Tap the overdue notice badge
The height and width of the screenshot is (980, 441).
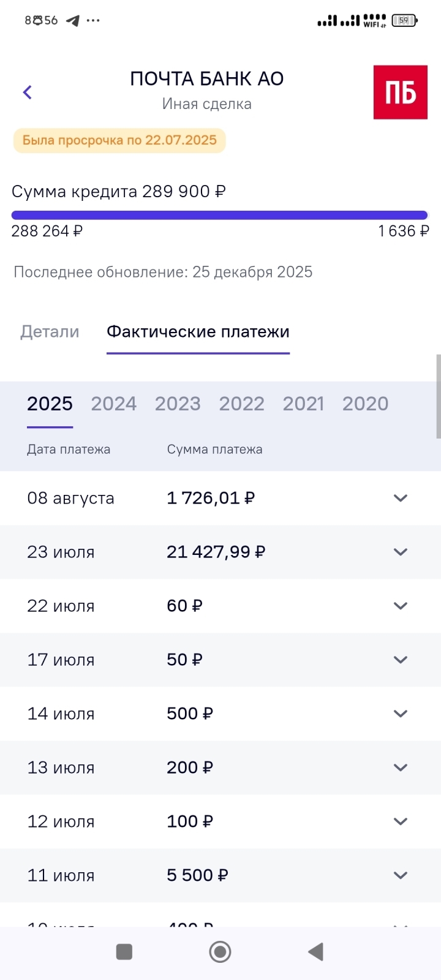pyautogui.click(x=119, y=140)
